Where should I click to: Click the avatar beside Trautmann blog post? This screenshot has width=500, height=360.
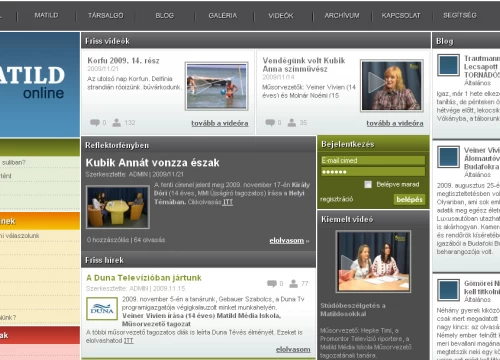coord(448,65)
